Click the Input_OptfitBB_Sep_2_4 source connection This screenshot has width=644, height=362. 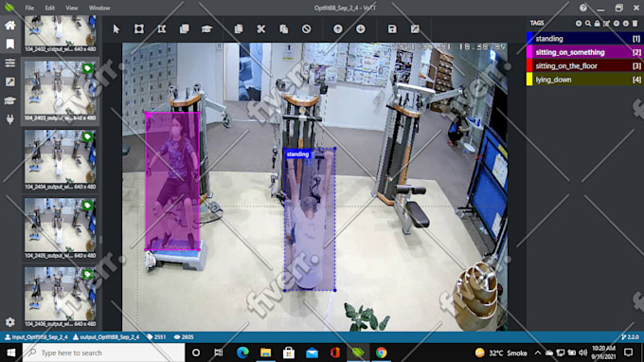[x=36, y=337]
